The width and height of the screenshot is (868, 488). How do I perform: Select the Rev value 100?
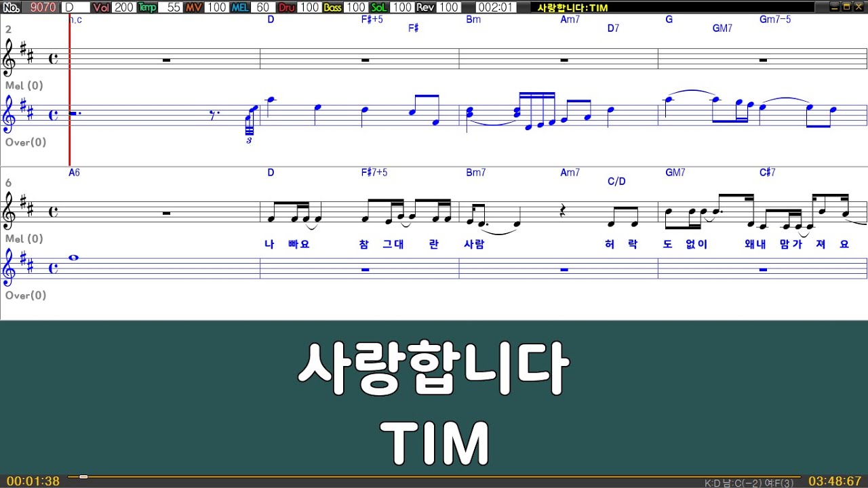coord(448,7)
